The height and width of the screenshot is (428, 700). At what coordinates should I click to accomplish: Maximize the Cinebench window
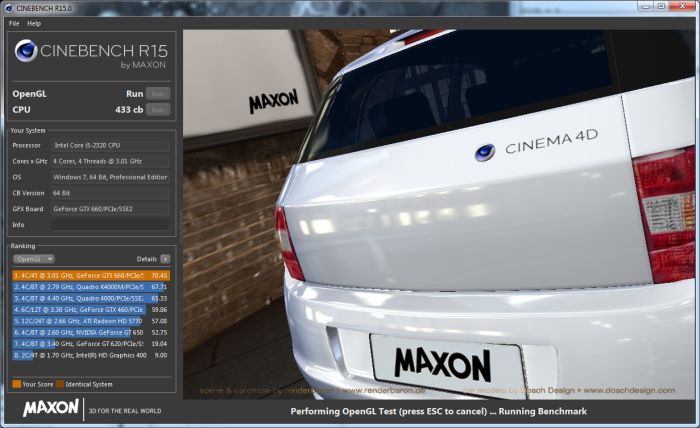point(661,6)
